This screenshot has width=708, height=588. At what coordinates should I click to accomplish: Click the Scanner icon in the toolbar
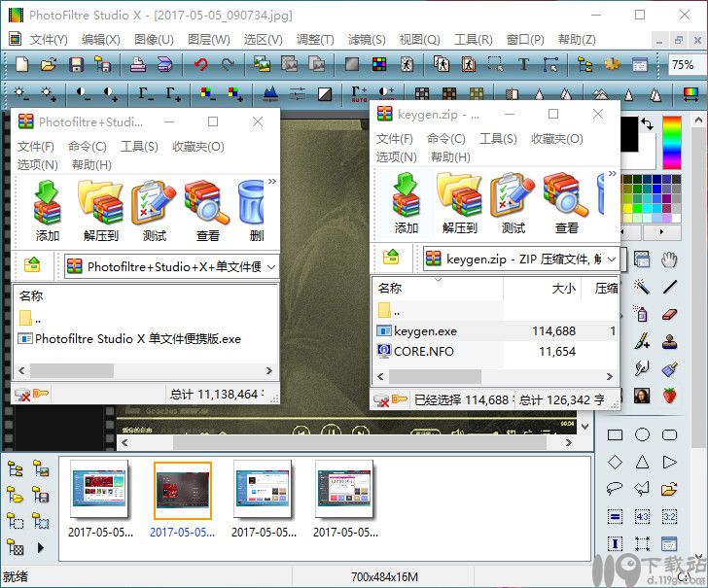(164, 64)
